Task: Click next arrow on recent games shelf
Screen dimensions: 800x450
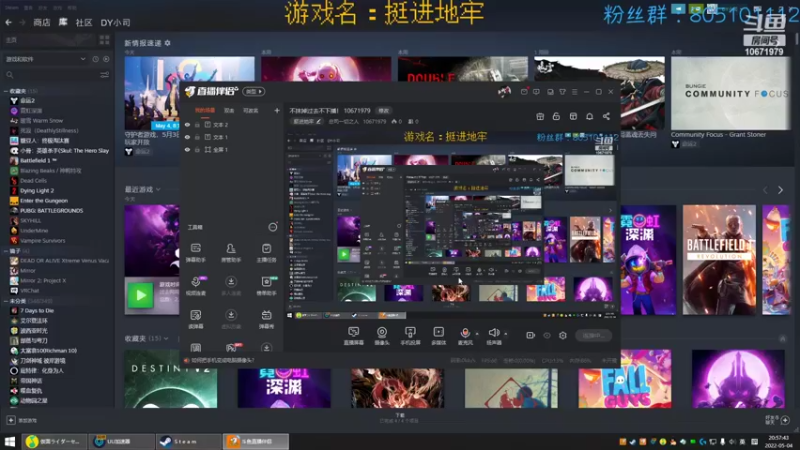Action: (x=780, y=190)
